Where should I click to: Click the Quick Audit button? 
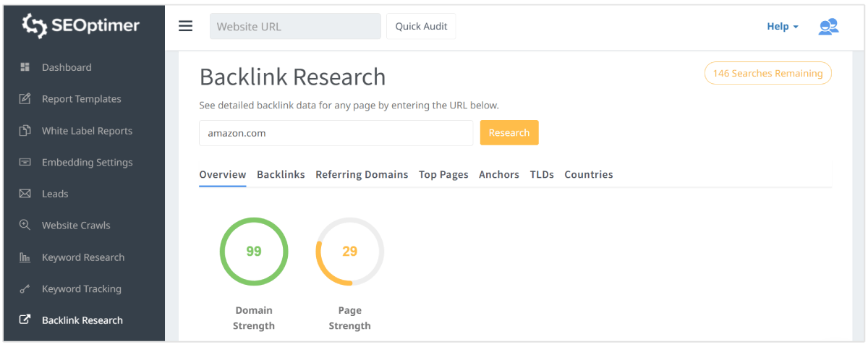click(x=421, y=27)
